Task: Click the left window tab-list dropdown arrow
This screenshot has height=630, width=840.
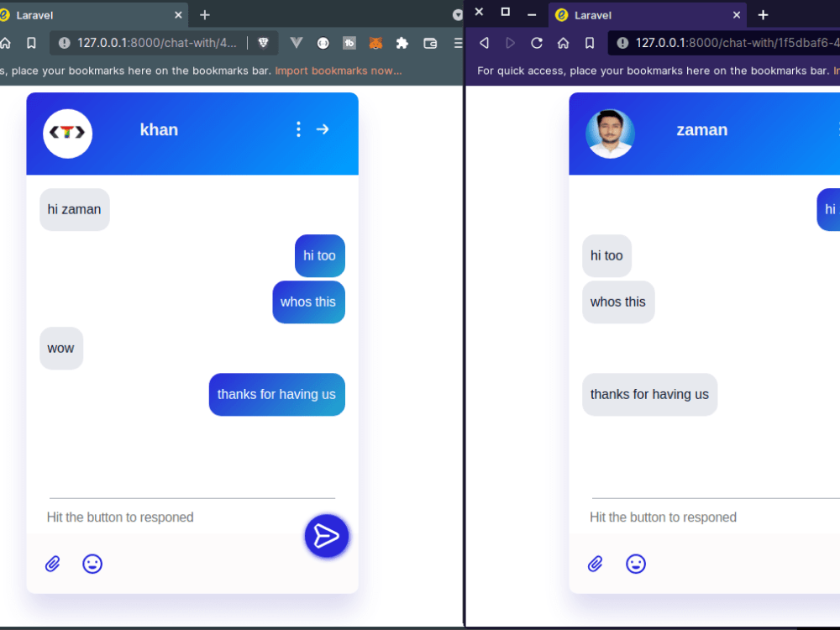Action: pyautogui.click(x=458, y=15)
